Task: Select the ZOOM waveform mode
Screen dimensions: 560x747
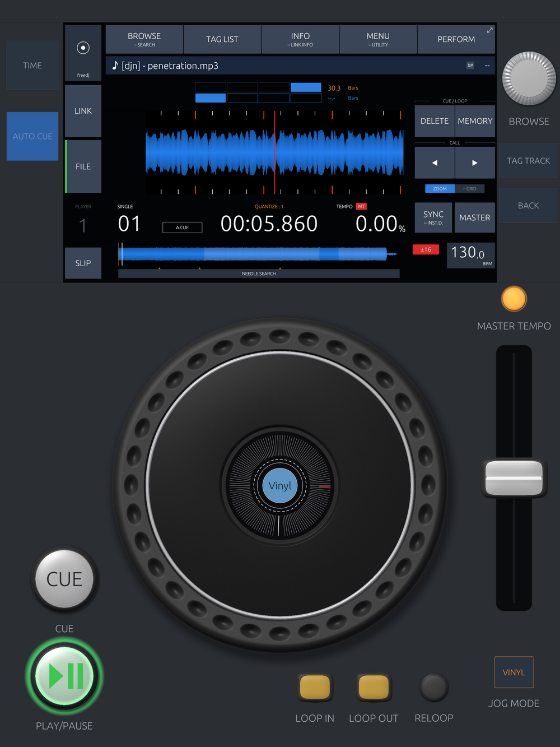Action: [x=440, y=189]
